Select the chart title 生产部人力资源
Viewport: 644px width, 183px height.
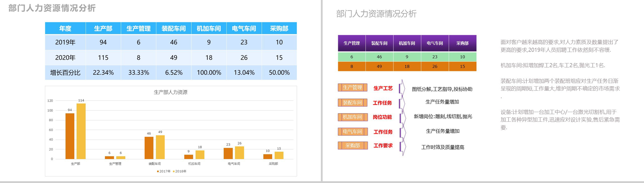tap(170, 92)
